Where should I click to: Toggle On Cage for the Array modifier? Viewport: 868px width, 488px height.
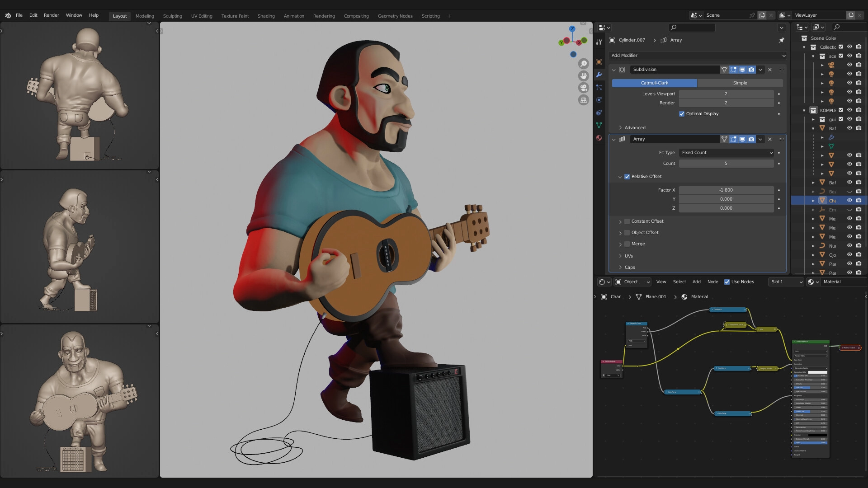pos(724,139)
